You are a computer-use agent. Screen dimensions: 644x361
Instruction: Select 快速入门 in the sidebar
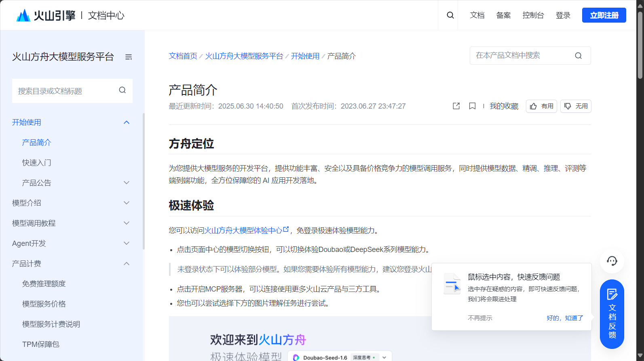(37, 163)
